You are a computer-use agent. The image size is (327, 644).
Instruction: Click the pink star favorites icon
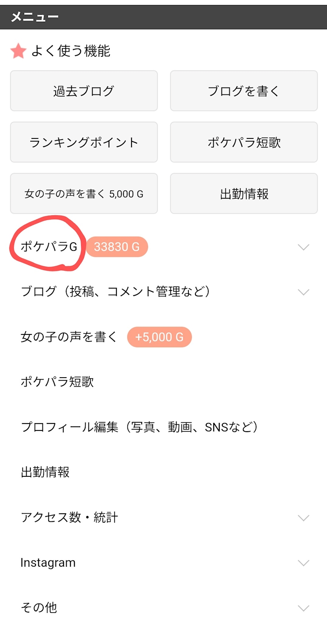click(18, 51)
